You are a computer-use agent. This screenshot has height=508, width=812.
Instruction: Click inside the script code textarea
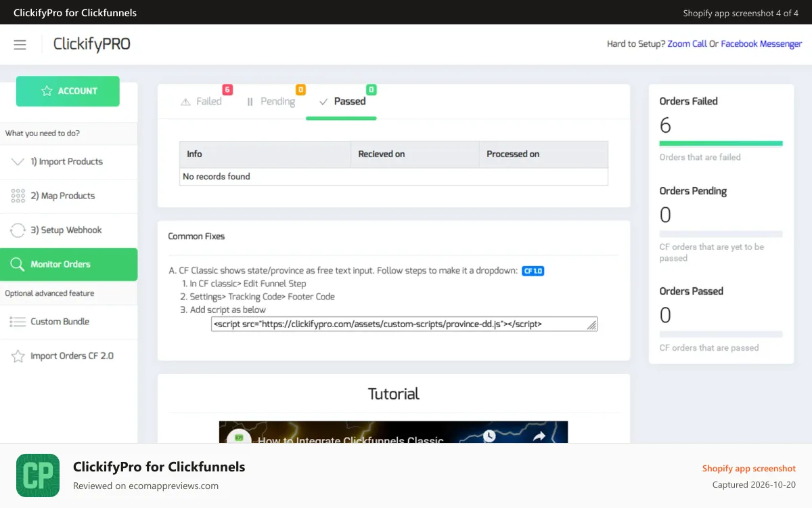(x=404, y=324)
